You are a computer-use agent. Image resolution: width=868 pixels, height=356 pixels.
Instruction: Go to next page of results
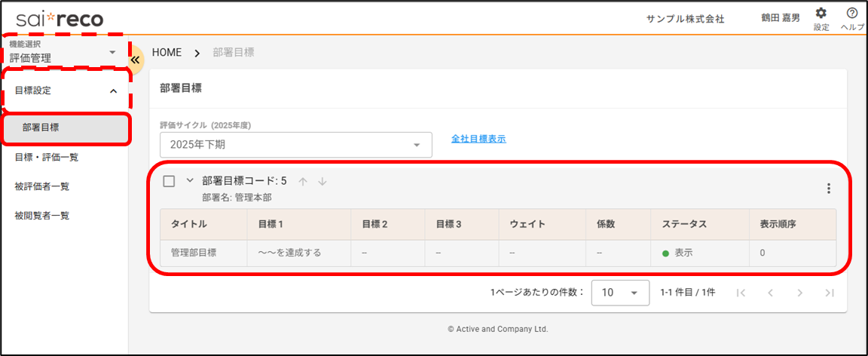point(799,293)
